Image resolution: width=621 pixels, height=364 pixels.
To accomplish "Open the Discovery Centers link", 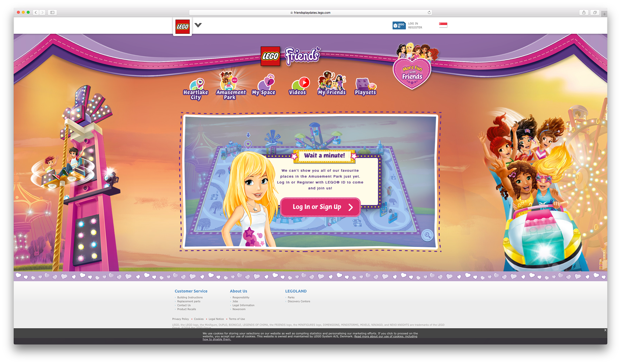I will (299, 301).
